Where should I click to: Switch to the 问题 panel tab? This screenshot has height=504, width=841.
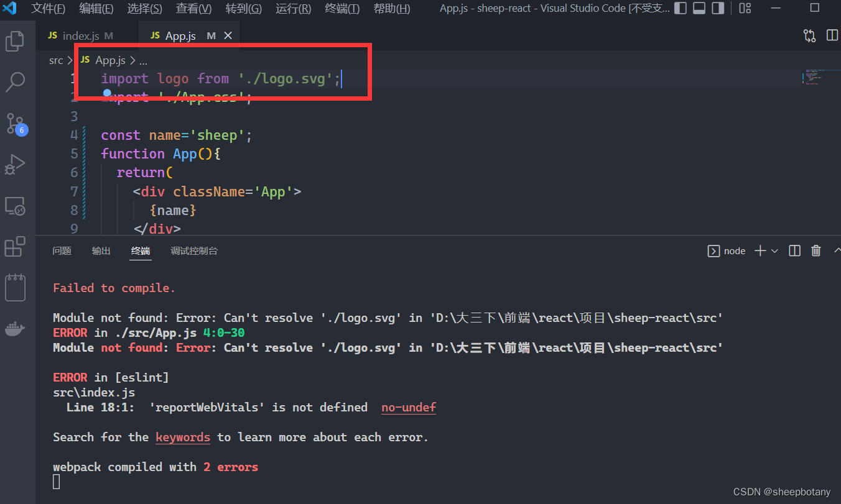coord(62,250)
